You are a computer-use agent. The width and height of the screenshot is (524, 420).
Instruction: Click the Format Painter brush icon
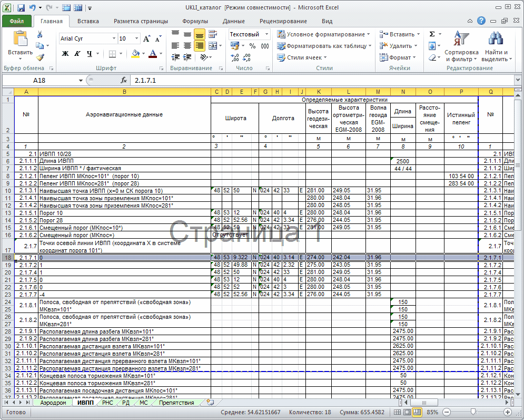pos(40,57)
